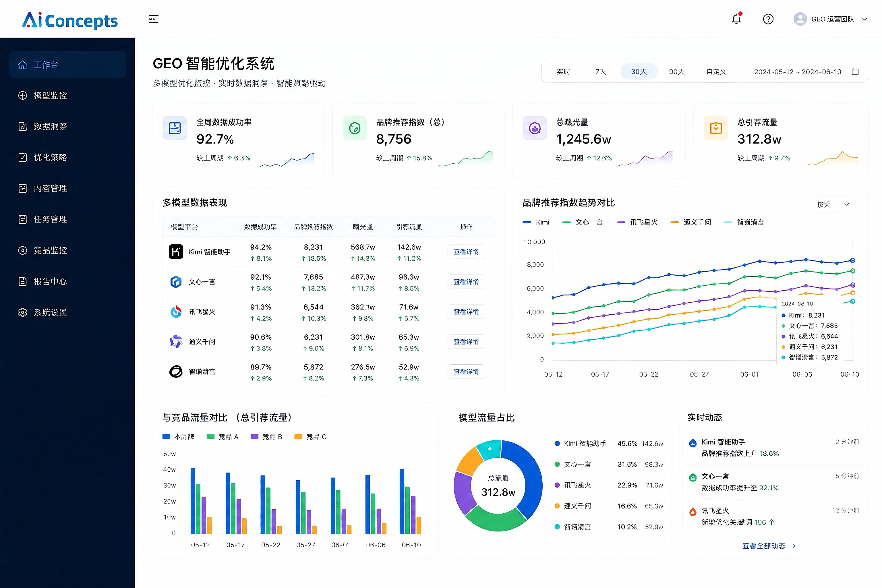Click the 智谱清言 logo in table
Screen dimensions: 882x588
point(176,372)
